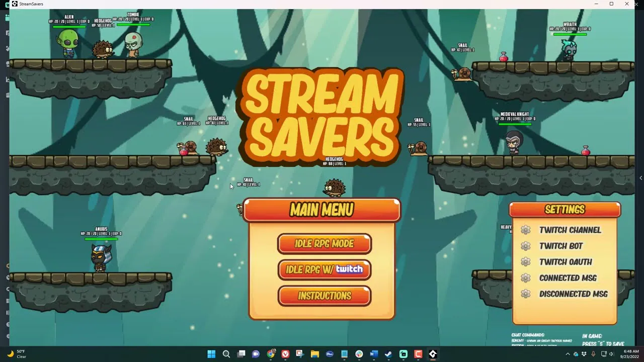Open the Instructions screen

(325, 296)
